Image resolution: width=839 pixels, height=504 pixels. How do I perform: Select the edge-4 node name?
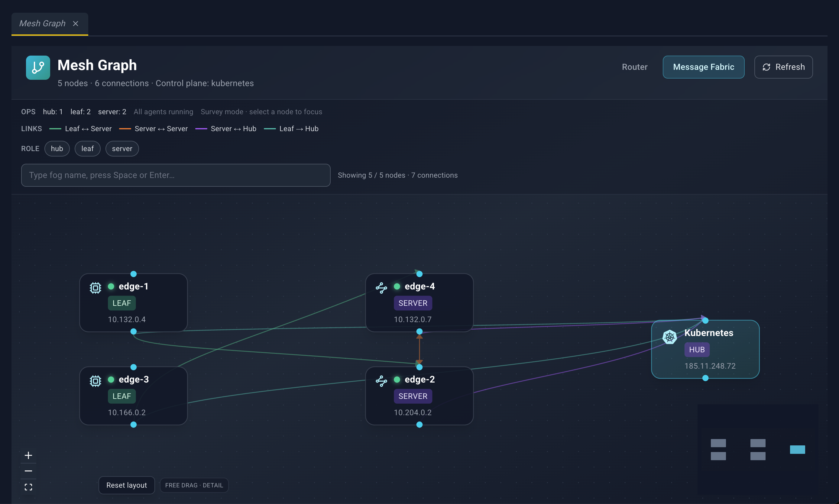click(x=420, y=286)
